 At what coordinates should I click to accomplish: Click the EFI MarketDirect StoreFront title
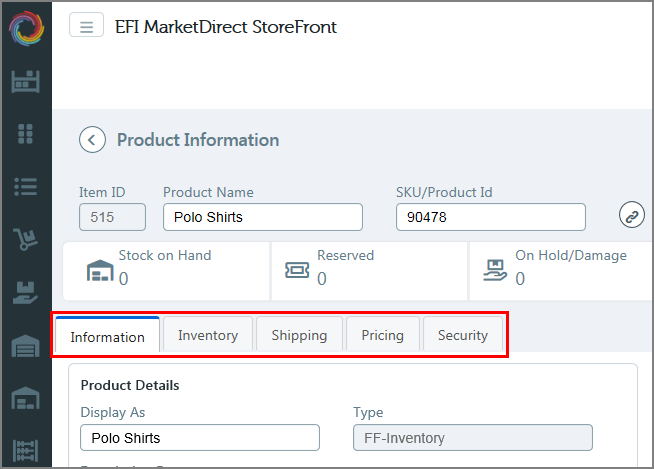(226, 27)
